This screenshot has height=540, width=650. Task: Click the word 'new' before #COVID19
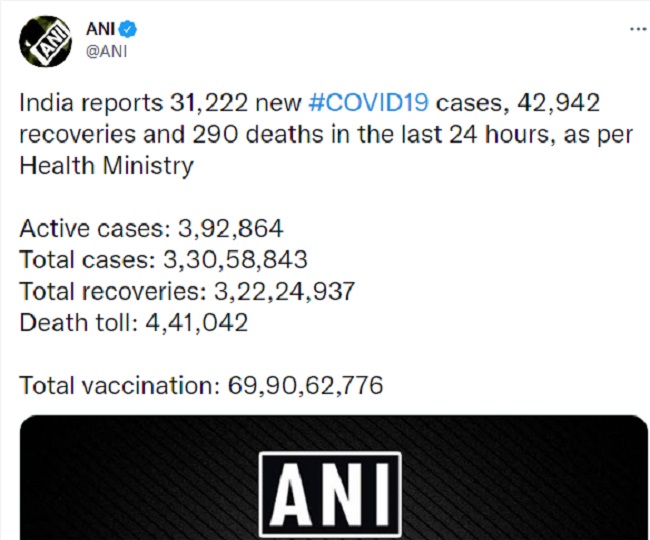tap(279, 103)
